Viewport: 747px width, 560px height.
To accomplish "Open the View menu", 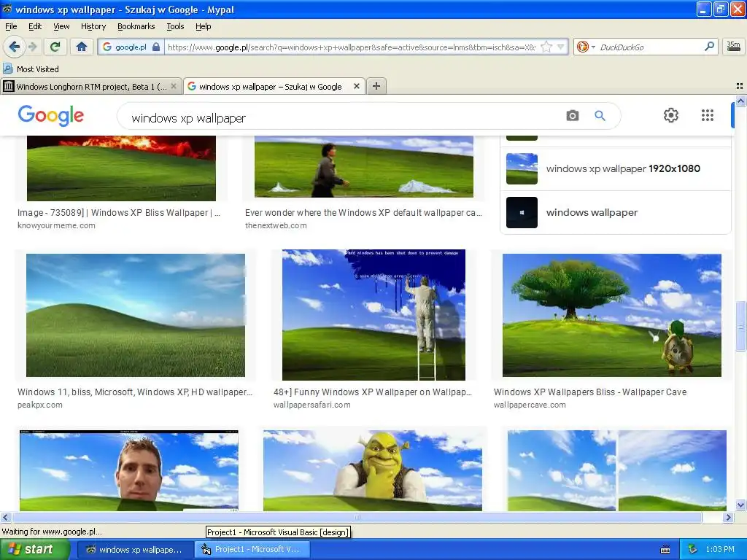I will (x=61, y=27).
